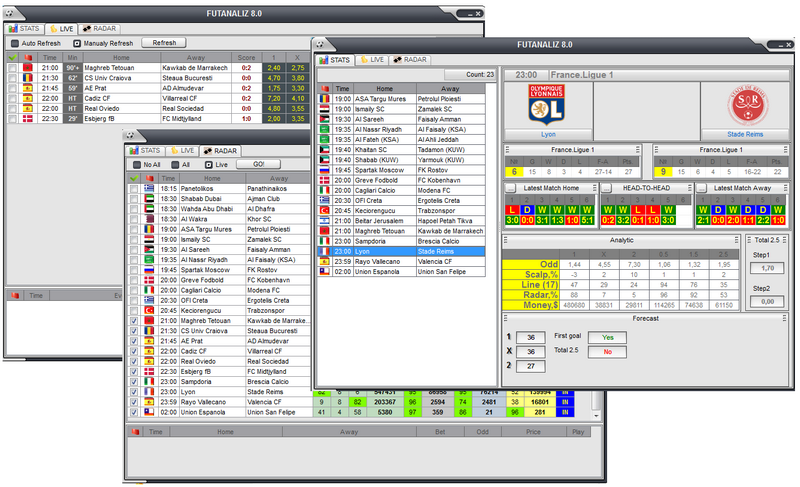Viewport: 800px width, 487px height.
Task: Uncheck the Union Espanola checkbox in RADAR window
Action: tap(134, 413)
